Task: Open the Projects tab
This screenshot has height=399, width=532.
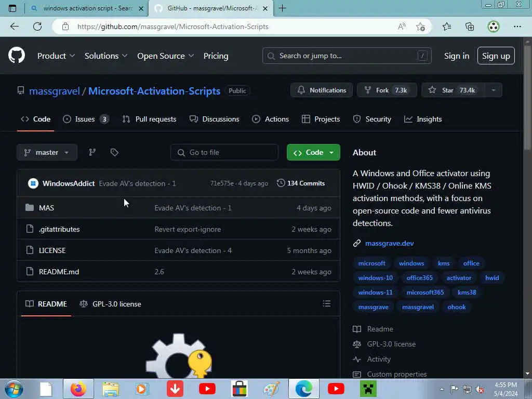Action: [x=321, y=119]
